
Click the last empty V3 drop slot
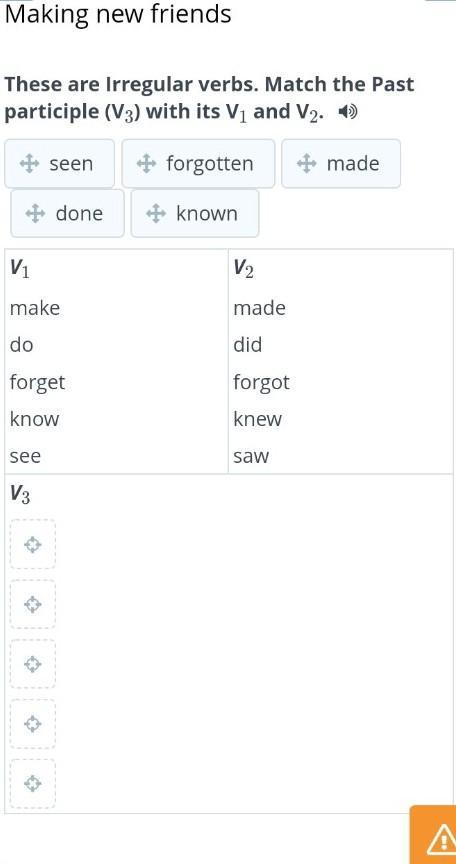point(32,784)
